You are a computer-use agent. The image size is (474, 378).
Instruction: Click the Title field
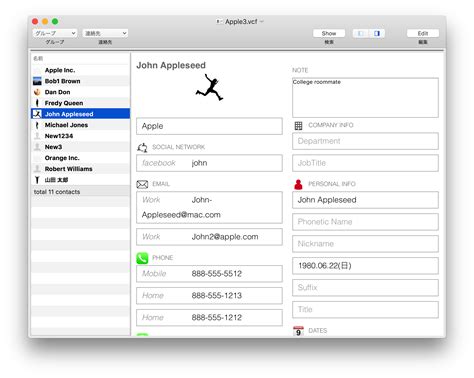(x=365, y=310)
